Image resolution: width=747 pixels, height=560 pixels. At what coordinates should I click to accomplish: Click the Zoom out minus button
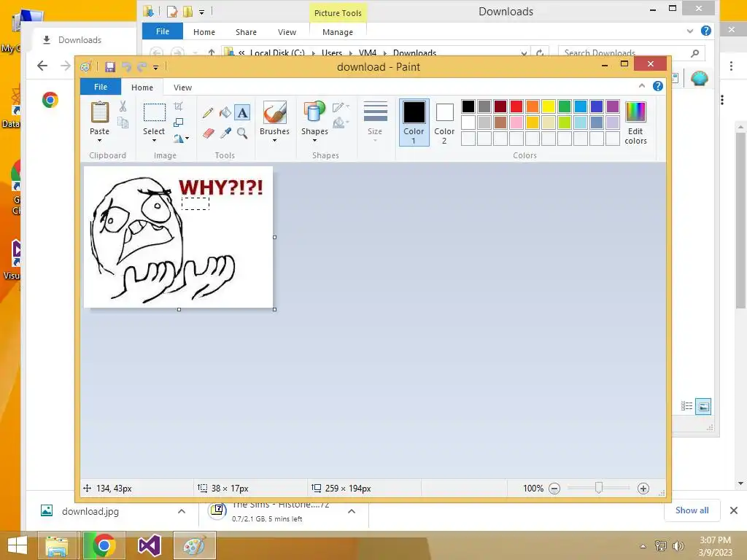[554, 489]
